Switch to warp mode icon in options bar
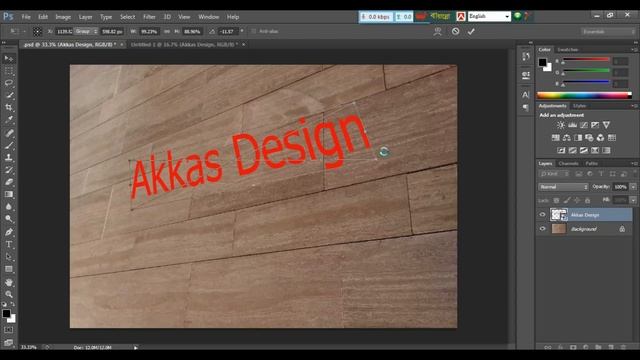The height and width of the screenshot is (360, 640). 438,31
